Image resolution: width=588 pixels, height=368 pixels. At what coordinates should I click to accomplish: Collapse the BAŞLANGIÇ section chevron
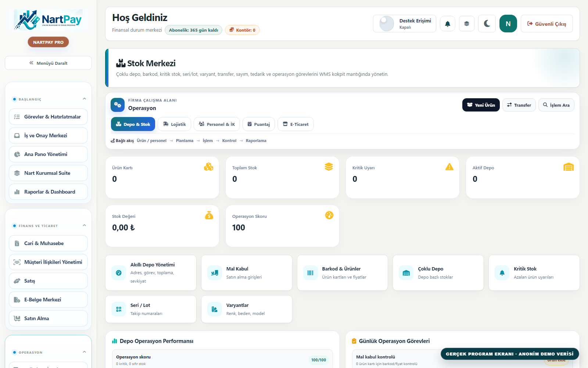[85, 99]
